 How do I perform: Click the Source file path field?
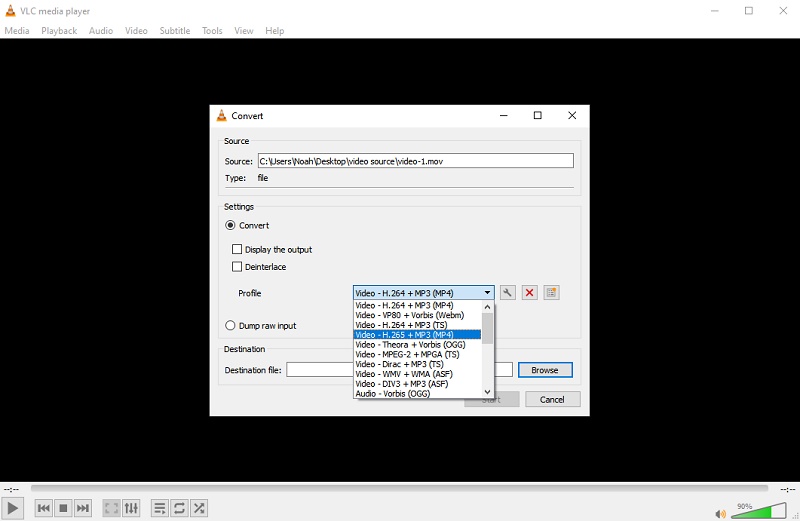click(415, 161)
